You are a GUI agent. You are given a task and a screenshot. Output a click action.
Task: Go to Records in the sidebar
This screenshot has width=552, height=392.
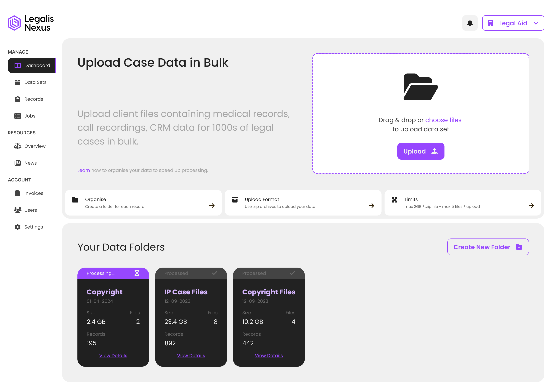pyautogui.click(x=34, y=99)
